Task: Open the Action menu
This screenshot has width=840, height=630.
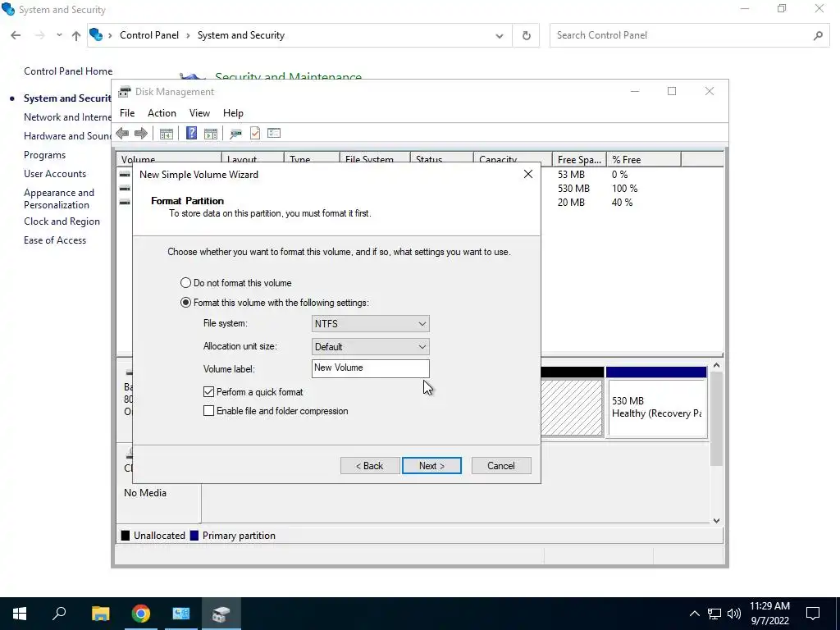Action: [162, 113]
